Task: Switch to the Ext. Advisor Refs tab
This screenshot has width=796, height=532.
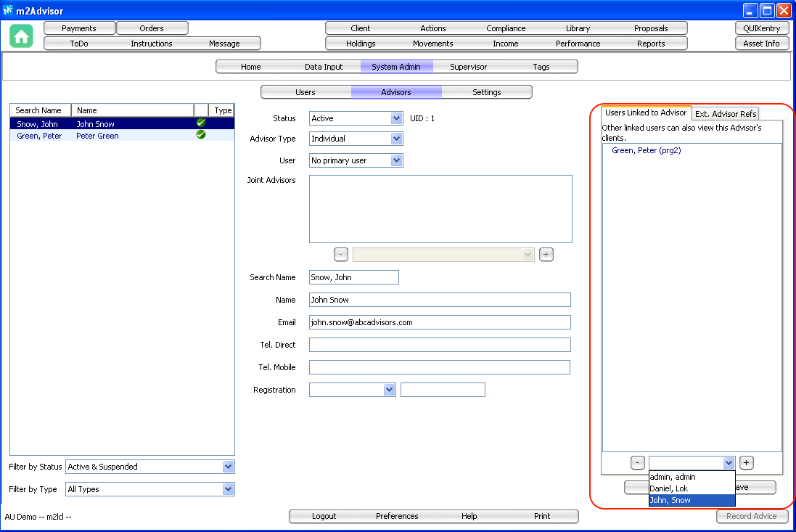Action: (726, 114)
